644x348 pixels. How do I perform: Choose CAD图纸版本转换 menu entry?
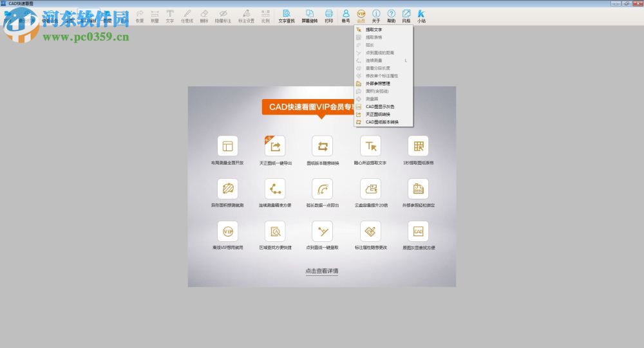point(384,122)
